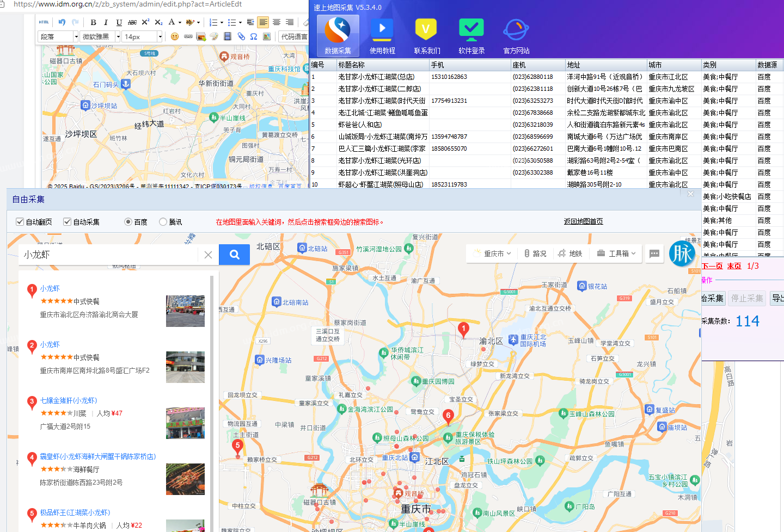Open the thumbnail of 霸皇虾 result
Viewport: 784px width, 532px height.
(x=185, y=479)
